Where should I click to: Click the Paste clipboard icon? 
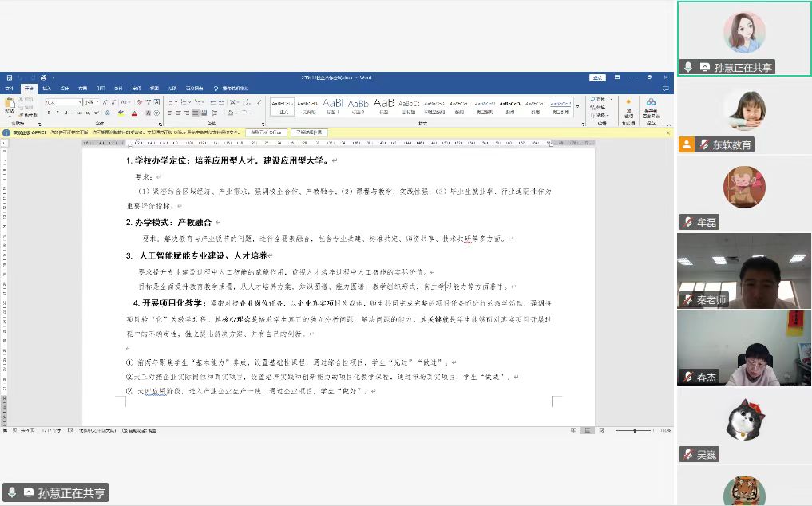(x=9, y=104)
